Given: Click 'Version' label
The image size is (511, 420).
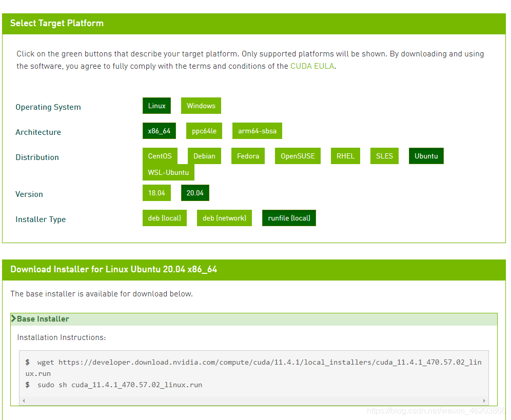Looking at the screenshot, I should pyautogui.click(x=29, y=194).
